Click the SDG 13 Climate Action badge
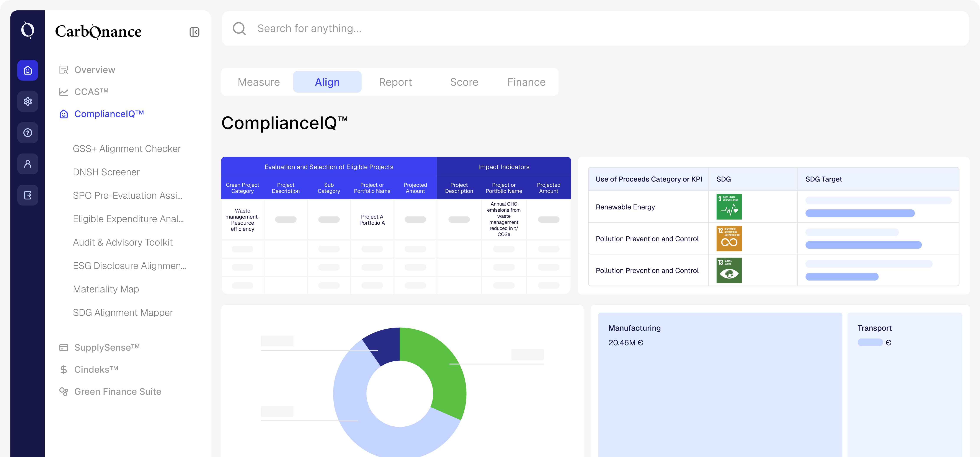The image size is (980, 457). (x=728, y=270)
